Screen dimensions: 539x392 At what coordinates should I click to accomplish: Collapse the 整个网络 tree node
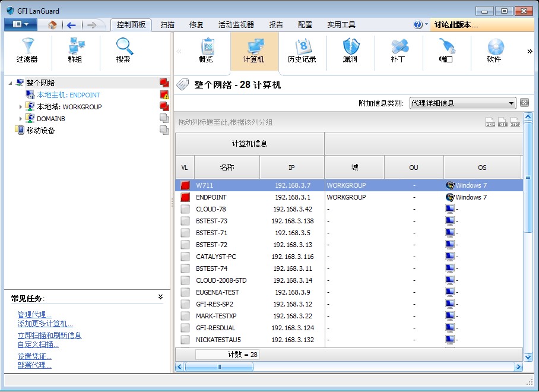(10, 83)
